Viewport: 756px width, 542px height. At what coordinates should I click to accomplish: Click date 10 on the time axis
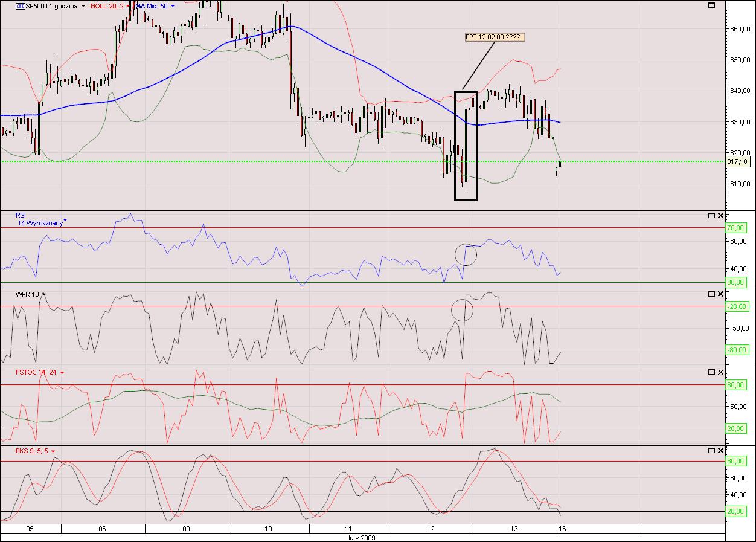tap(269, 529)
